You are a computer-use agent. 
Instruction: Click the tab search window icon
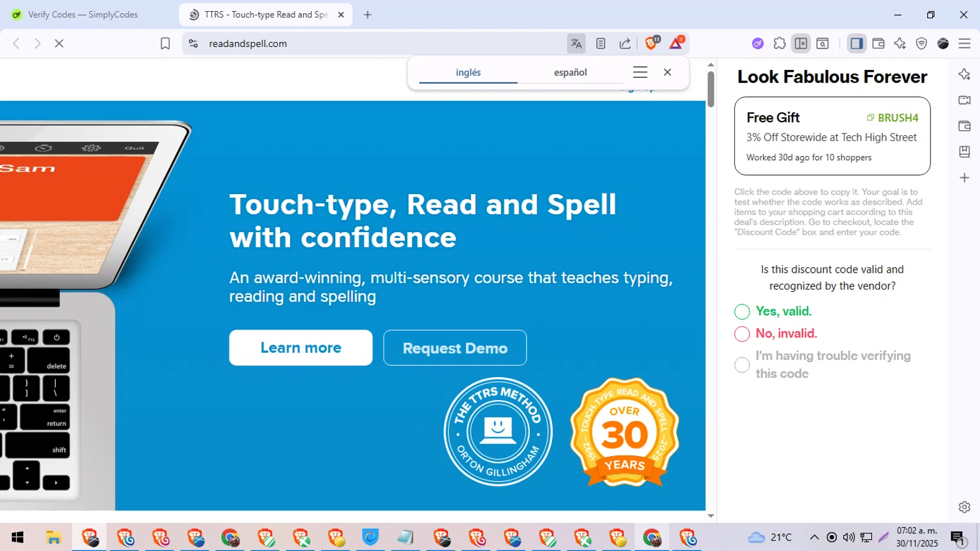823,44
